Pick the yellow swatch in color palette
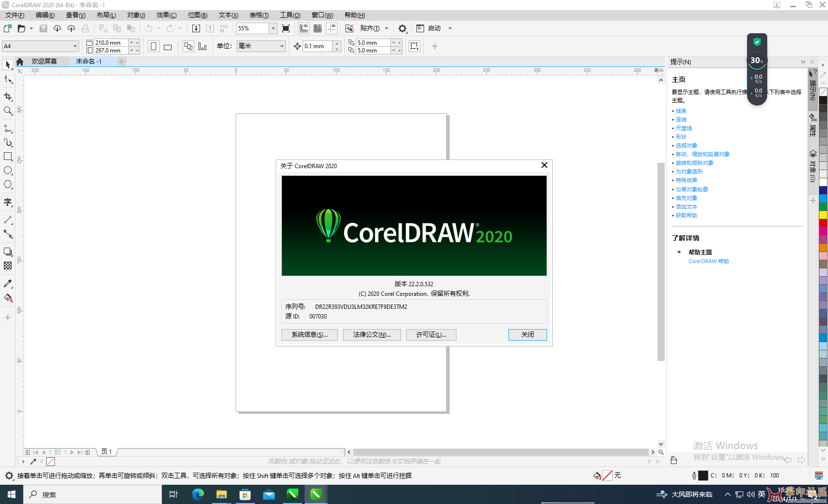The height and width of the screenshot is (504, 828). tap(823, 214)
